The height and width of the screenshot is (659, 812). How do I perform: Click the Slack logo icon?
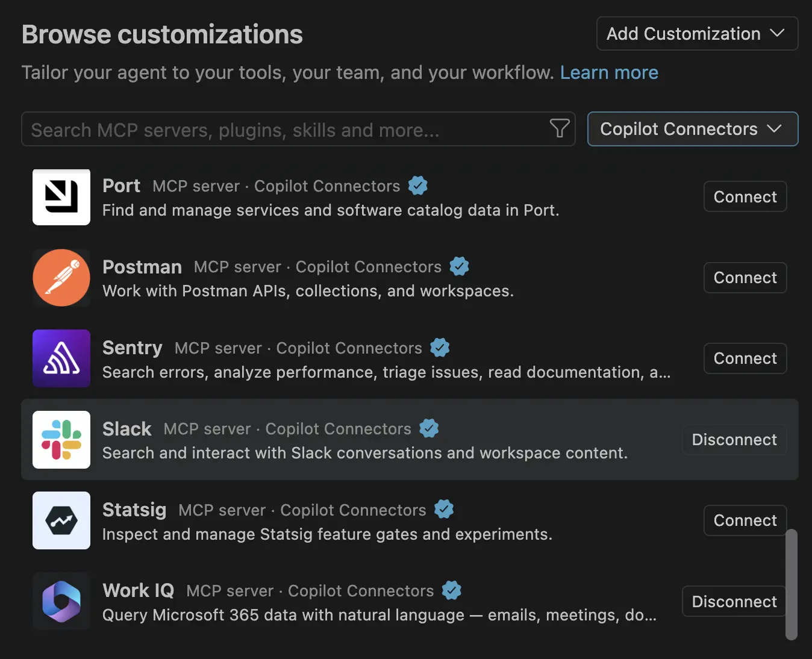(x=61, y=440)
